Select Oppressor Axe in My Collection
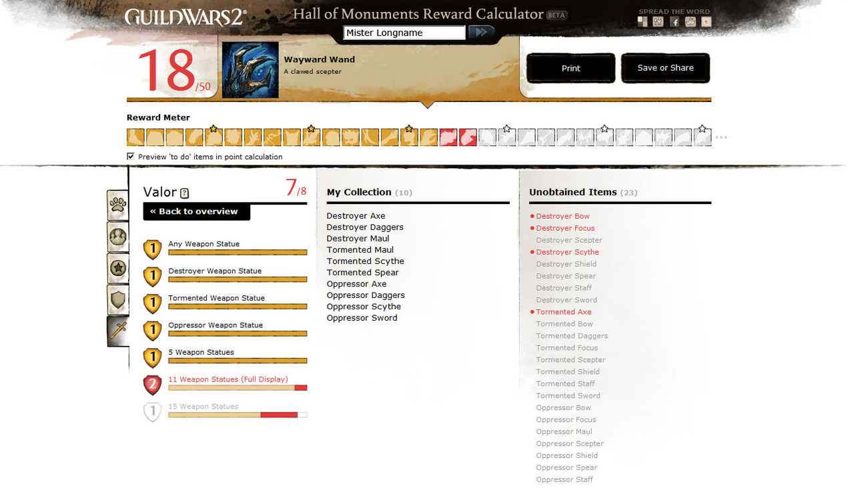 coord(356,284)
